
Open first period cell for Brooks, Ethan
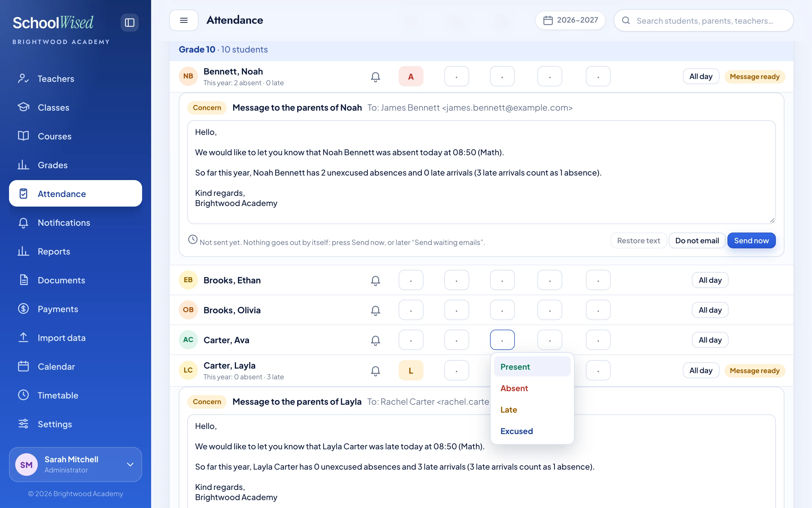[x=411, y=280]
